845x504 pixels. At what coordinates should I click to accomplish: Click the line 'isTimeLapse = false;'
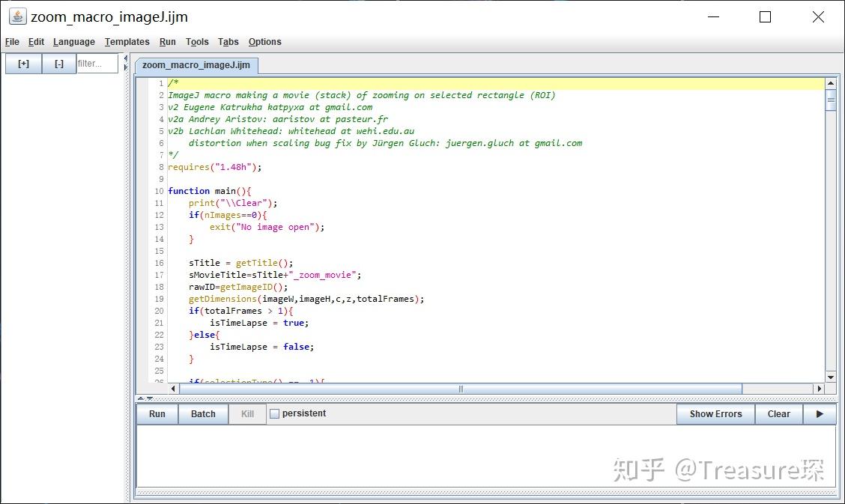261,347
